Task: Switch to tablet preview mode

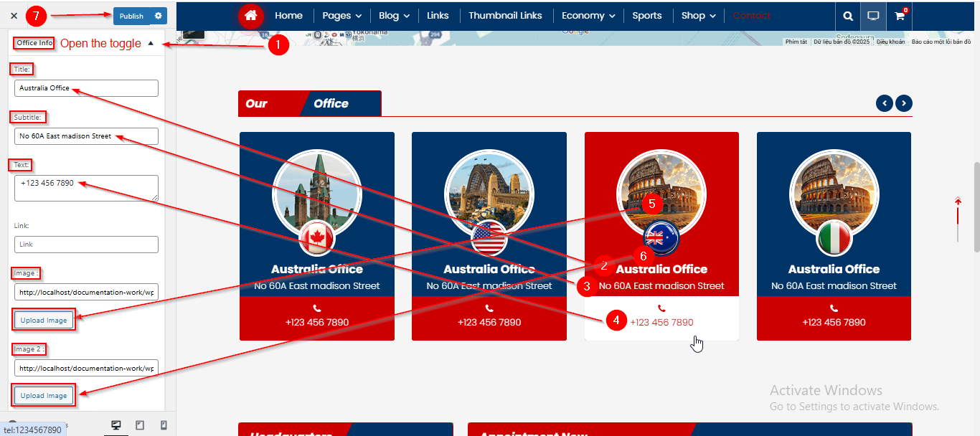Action: [140, 425]
